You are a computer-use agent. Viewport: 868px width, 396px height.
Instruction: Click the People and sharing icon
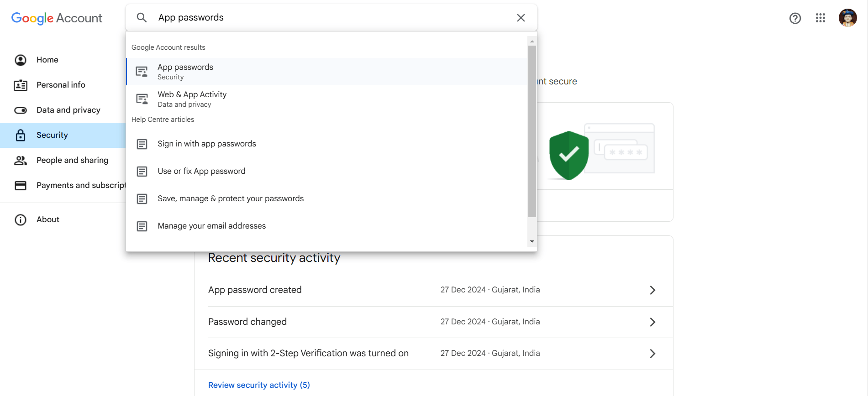(21, 160)
